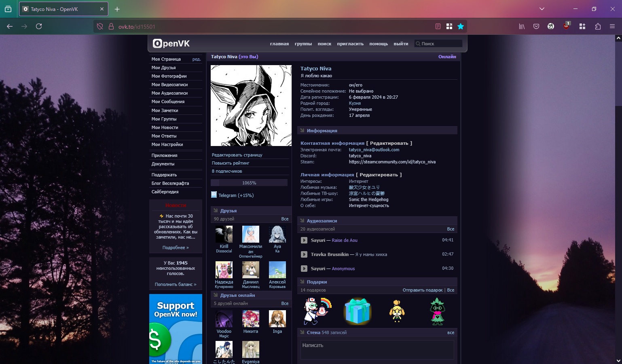The height and width of the screenshot is (364, 622).
Task: Click the tracking protection shield icon
Action: coord(100,27)
